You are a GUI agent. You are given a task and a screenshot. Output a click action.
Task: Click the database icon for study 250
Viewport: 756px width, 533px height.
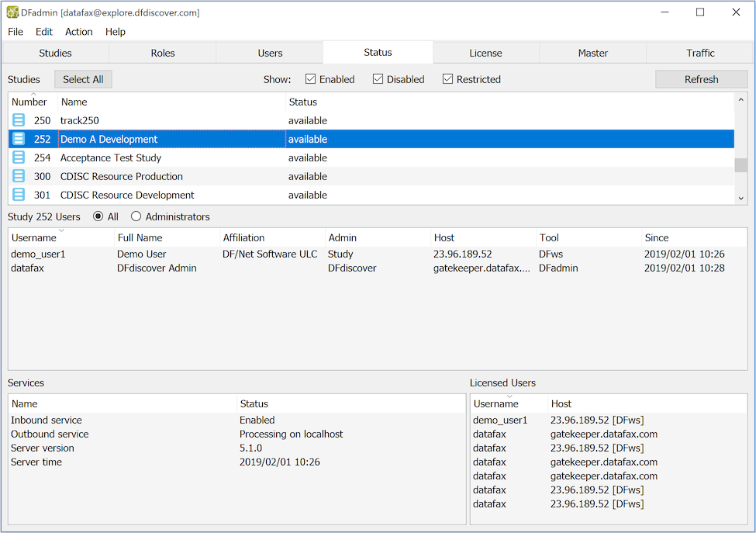click(19, 120)
